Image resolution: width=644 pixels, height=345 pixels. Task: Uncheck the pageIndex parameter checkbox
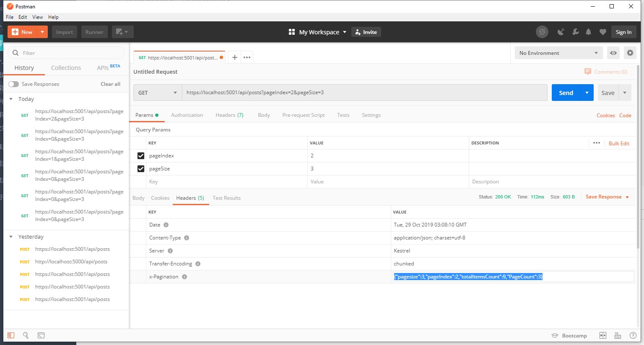[x=141, y=156]
